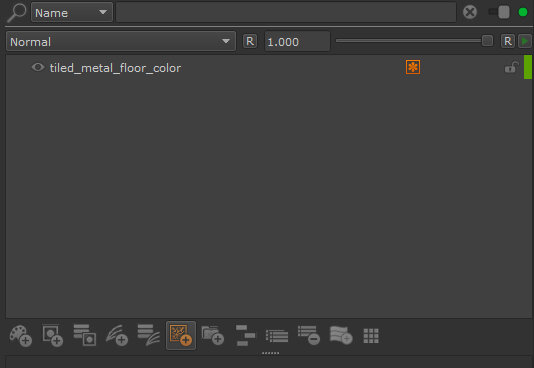Image resolution: width=534 pixels, height=368 pixels.
Task: Click the green status dot indicator
Action: [523, 12]
